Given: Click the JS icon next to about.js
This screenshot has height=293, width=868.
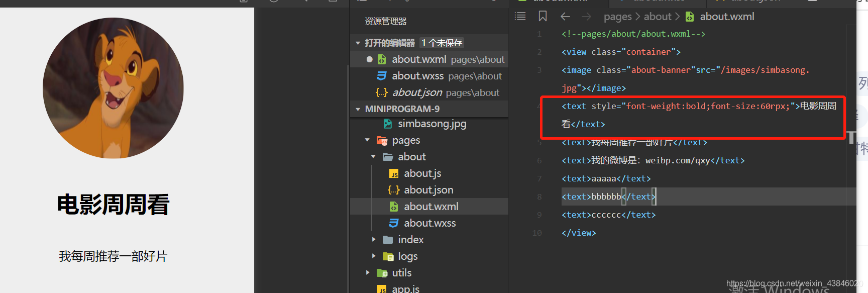Looking at the screenshot, I should click(x=394, y=173).
